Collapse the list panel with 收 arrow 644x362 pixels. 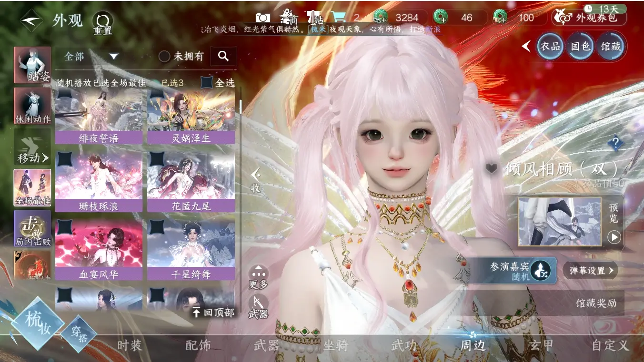256,180
